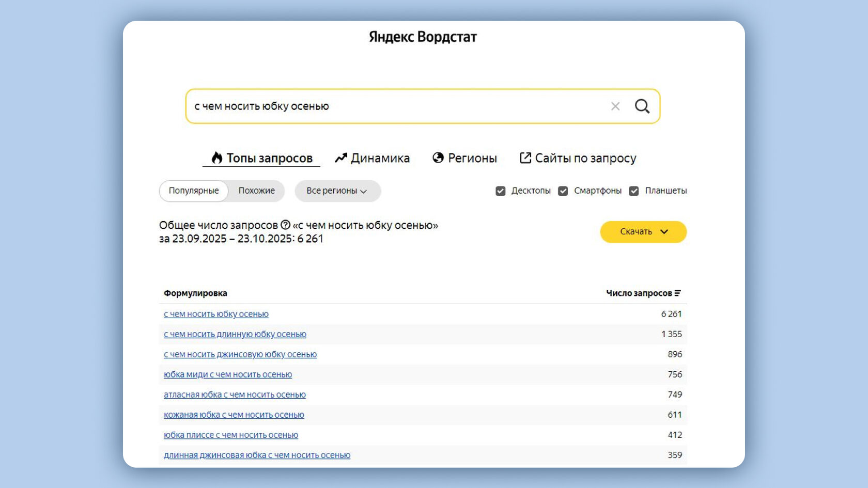Open link 'длинная джинсовая юбка с чем носить осенью'

pyautogui.click(x=257, y=455)
